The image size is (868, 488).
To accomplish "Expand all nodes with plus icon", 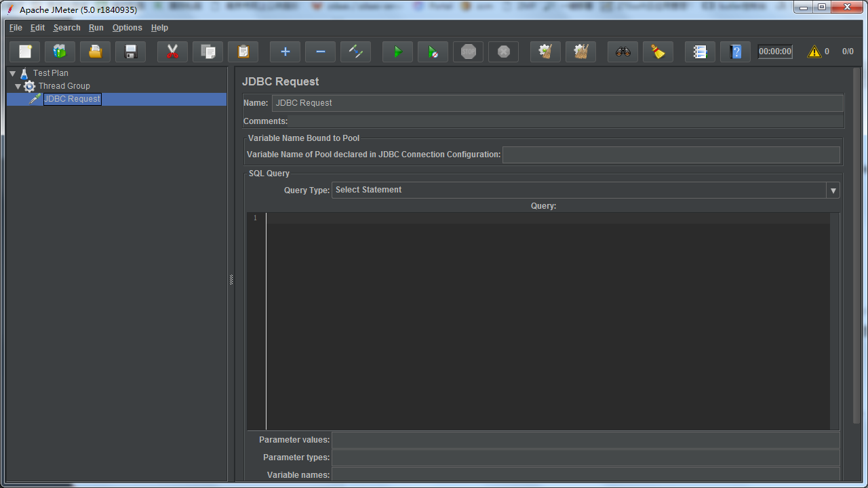I will (x=285, y=52).
